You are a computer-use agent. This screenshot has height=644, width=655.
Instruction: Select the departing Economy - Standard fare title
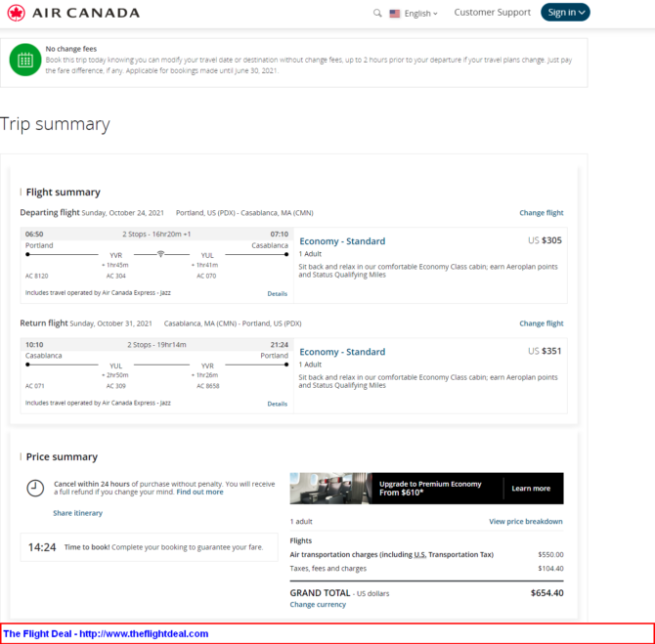click(342, 241)
